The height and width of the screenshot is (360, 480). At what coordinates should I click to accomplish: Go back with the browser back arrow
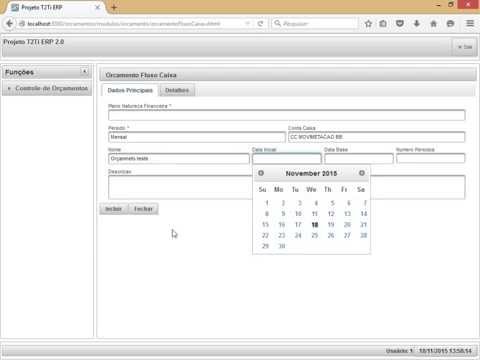[x=9, y=24]
